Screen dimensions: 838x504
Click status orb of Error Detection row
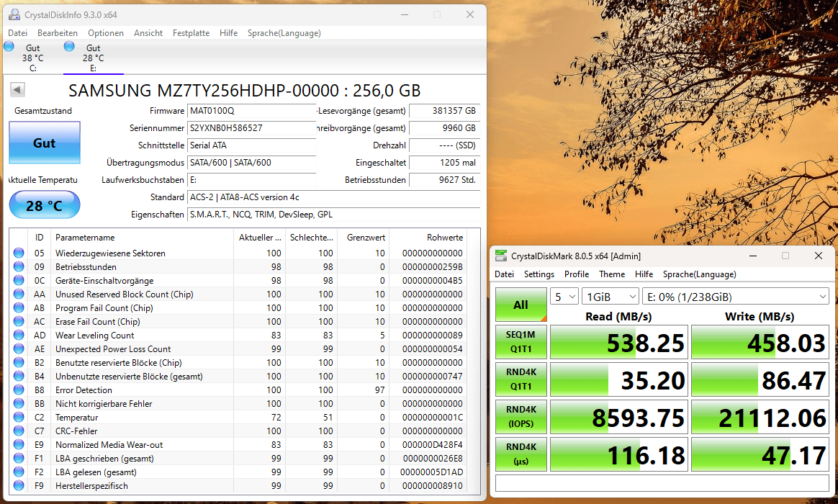[x=19, y=390]
